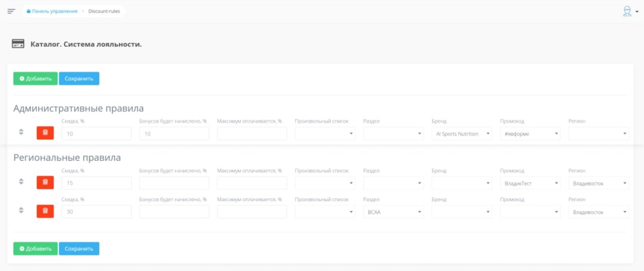
Task: Click reorder handle on 15% regional rule
Action: pyautogui.click(x=21, y=181)
